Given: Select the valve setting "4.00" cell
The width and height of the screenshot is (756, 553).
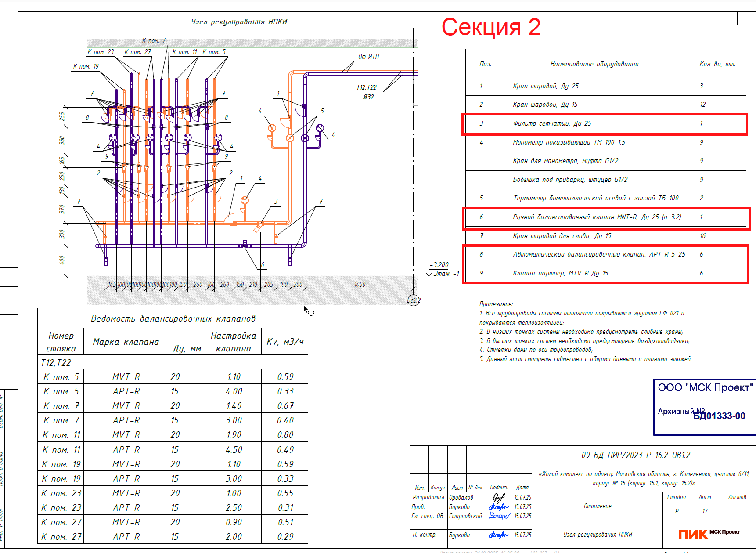Looking at the screenshot, I should tap(234, 391).
